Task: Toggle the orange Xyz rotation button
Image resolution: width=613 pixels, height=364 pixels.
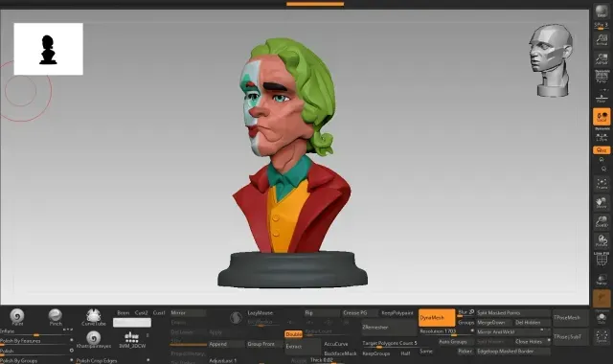Action: (x=602, y=150)
